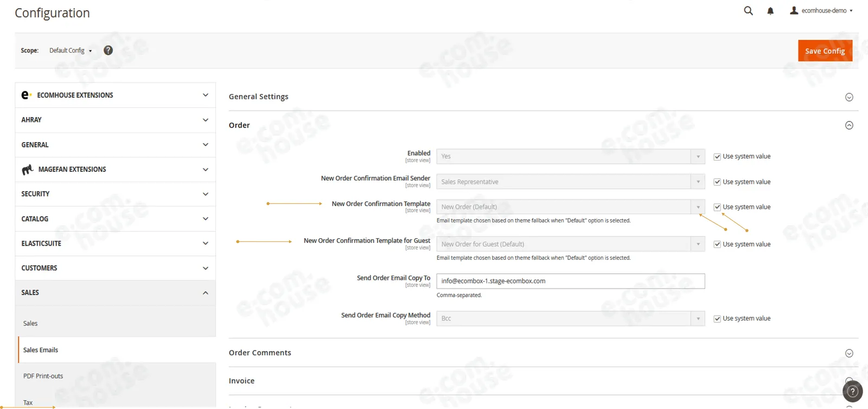Expand the General Settings section

click(x=543, y=97)
